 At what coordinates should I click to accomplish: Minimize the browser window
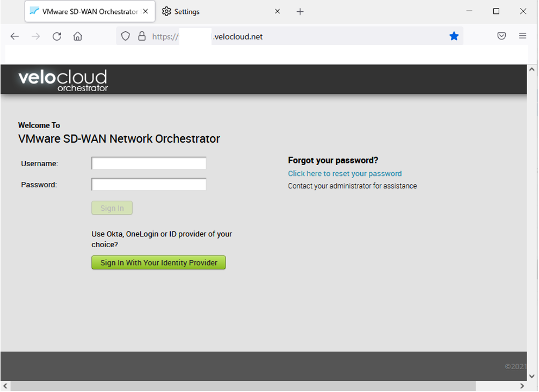[x=469, y=11]
